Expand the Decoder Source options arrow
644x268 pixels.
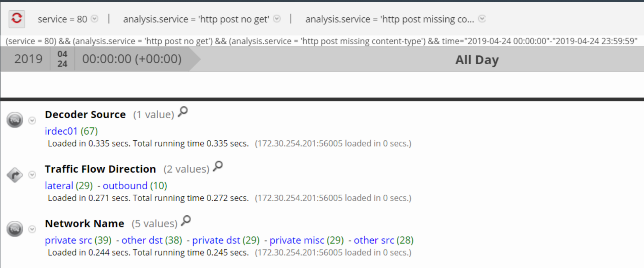(32, 121)
